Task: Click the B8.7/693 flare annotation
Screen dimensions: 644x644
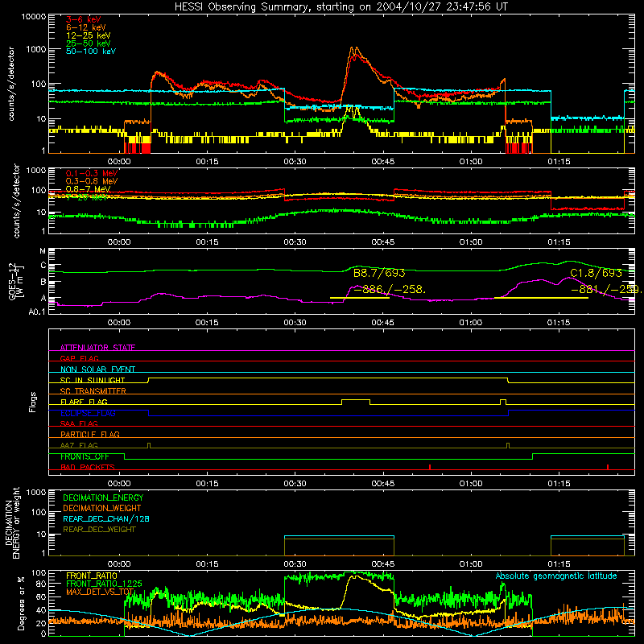Action: pyautogui.click(x=379, y=273)
